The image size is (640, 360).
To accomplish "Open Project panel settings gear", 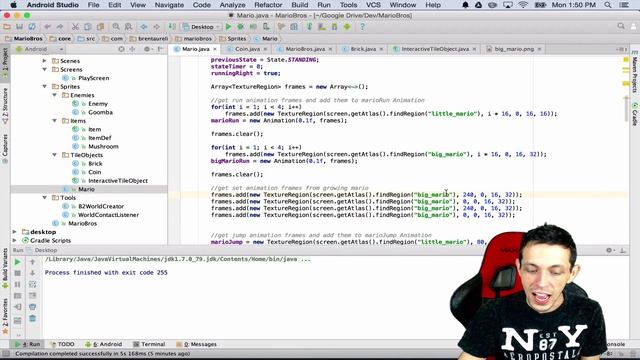I will coord(147,49).
